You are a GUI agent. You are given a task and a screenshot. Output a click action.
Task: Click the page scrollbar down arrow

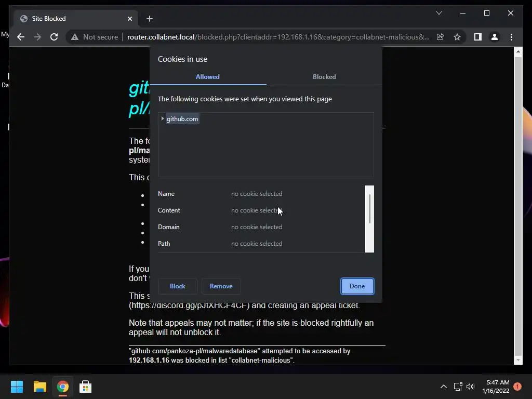click(x=518, y=360)
